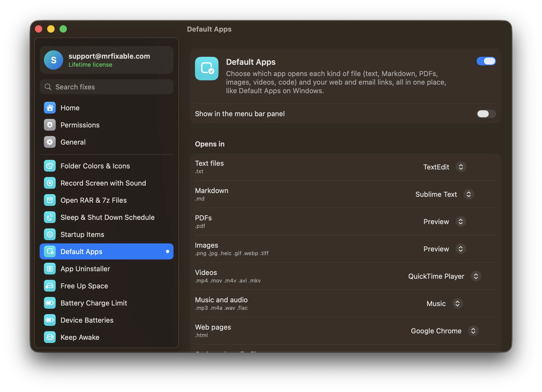Click the large Default Apps header icon

pos(207,69)
